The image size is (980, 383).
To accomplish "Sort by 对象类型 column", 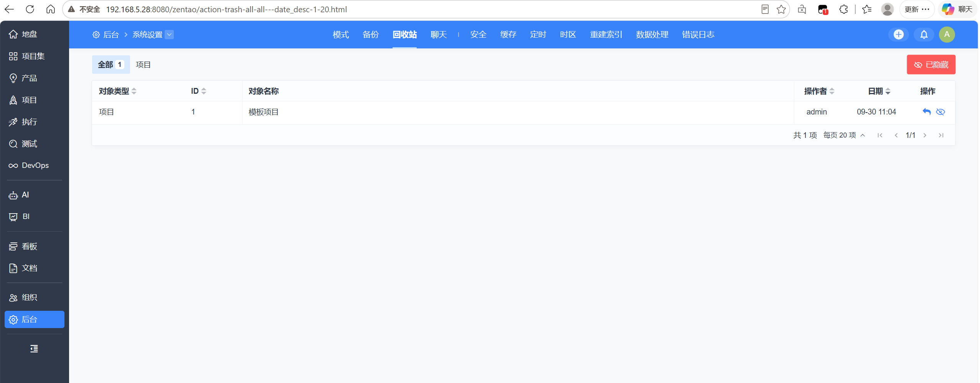I will (117, 91).
